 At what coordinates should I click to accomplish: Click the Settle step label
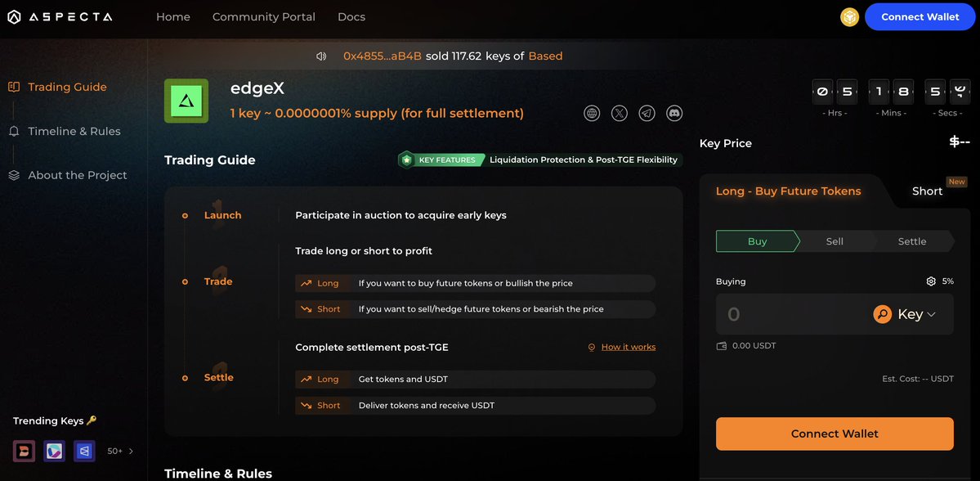click(x=219, y=378)
